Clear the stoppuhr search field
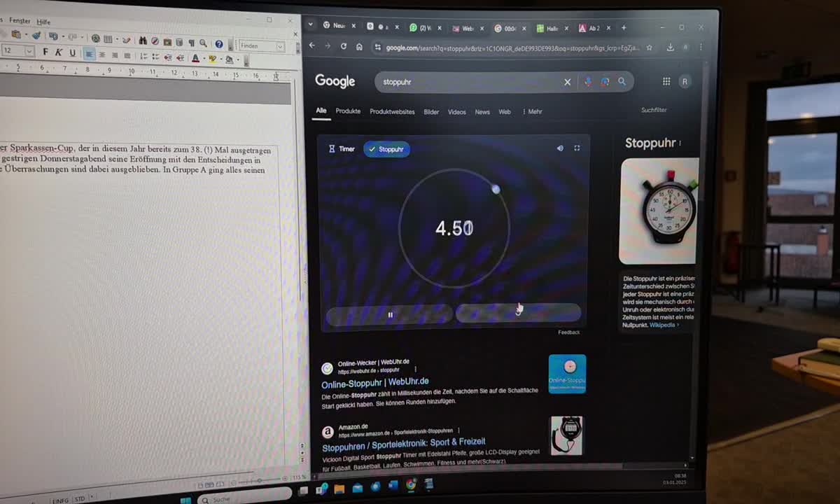The image size is (840, 504). point(568,82)
